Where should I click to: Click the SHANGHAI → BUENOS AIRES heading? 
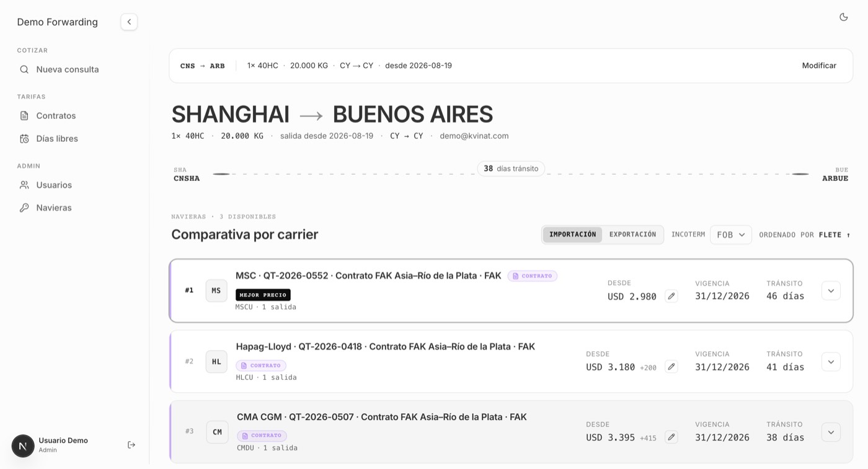(x=332, y=115)
